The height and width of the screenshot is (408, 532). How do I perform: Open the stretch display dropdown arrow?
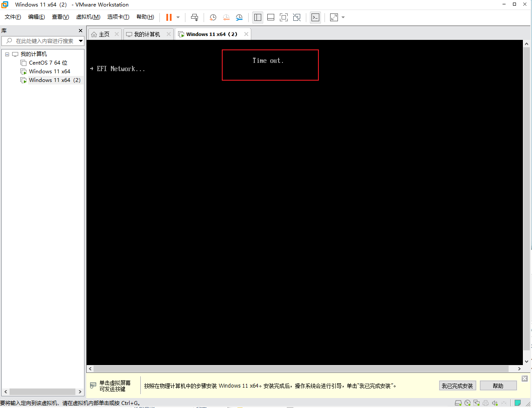(343, 17)
